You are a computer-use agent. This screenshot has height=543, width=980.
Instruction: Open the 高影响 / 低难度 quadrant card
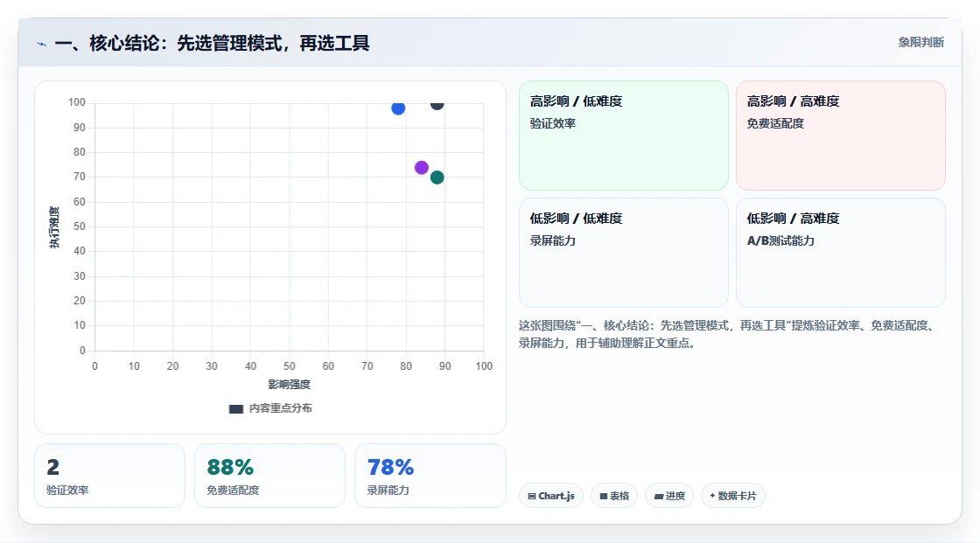[624, 135]
